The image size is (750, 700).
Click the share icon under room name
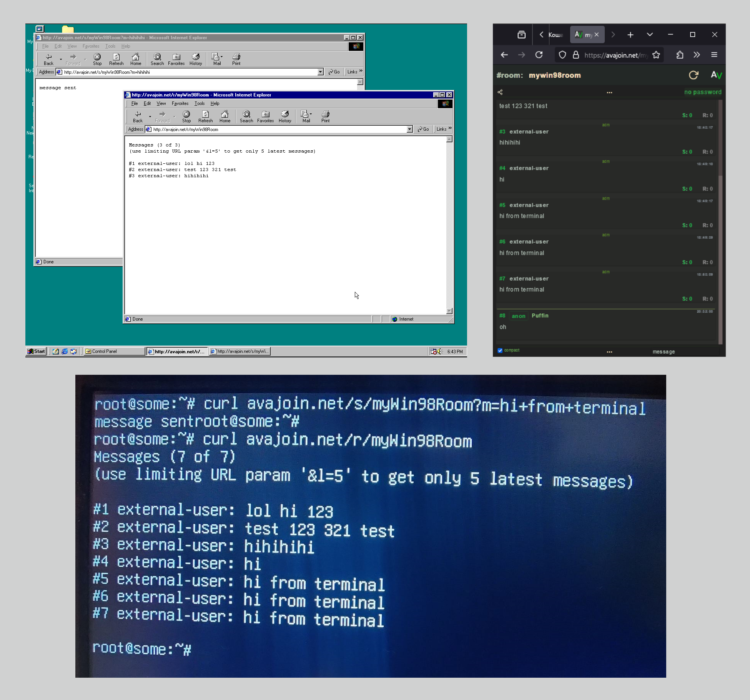click(x=500, y=92)
